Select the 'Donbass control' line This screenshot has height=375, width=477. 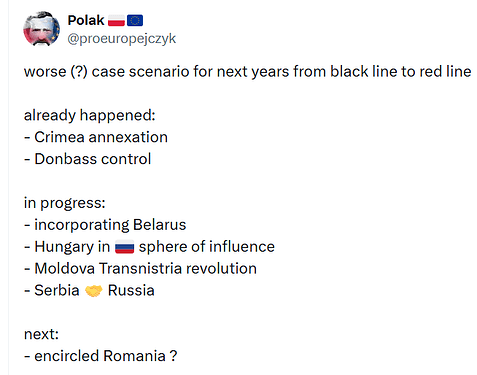[88, 159]
